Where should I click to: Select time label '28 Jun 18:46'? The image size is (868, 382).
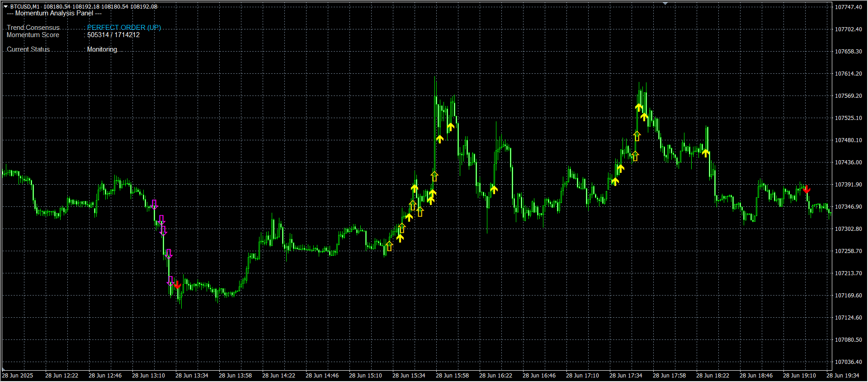[x=756, y=376]
